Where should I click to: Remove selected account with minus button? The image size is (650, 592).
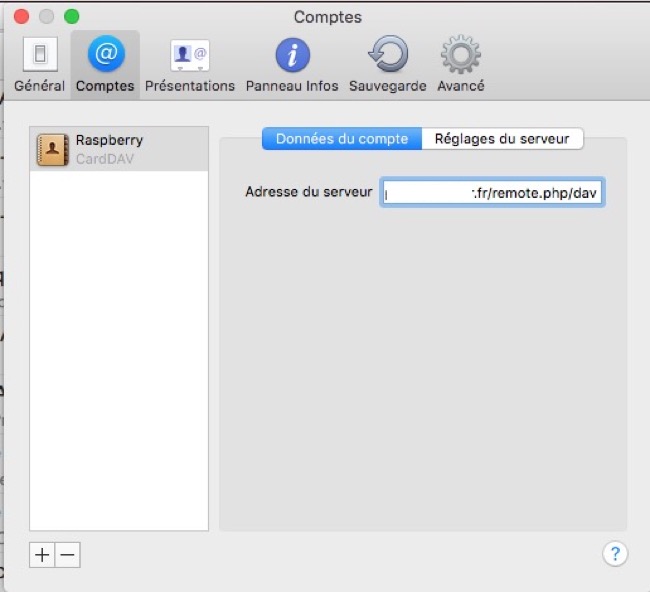(67, 556)
